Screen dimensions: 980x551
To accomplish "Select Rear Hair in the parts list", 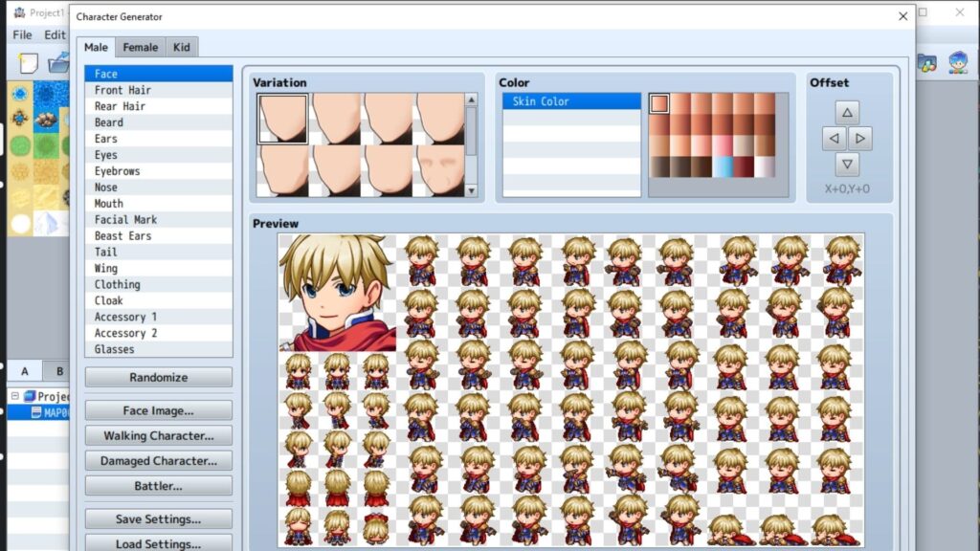I will (x=159, y=106).
